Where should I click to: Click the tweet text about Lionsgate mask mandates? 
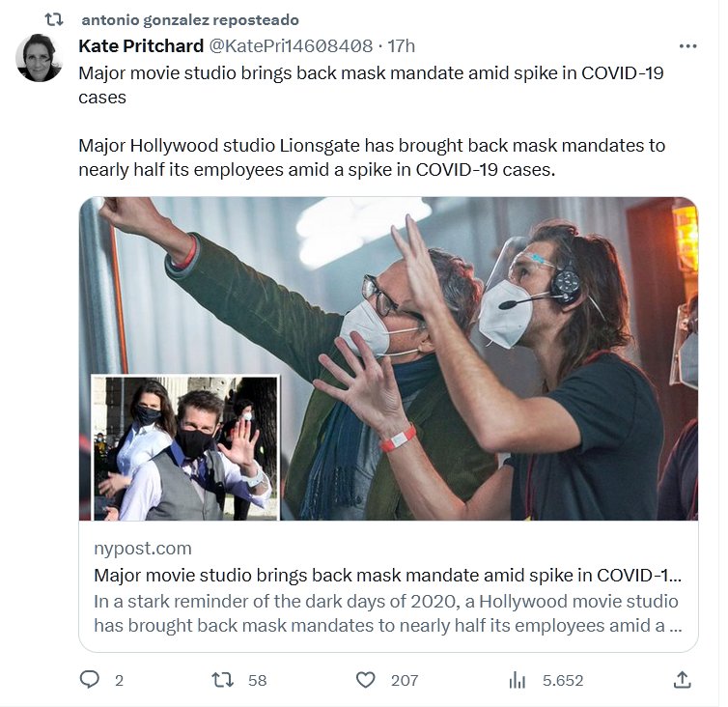pos(372,156)
